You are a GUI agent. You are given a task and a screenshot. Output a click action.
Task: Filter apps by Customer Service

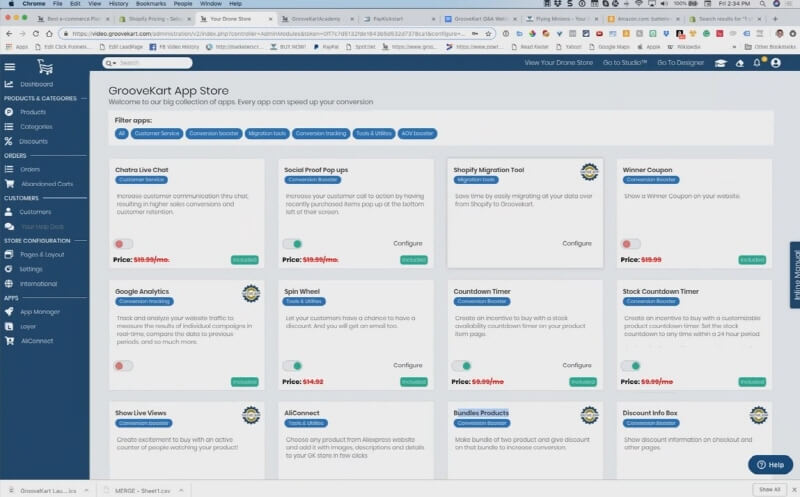point(157,134)
